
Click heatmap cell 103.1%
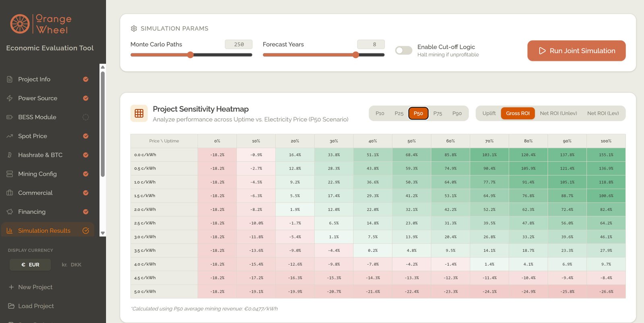[x=489, y=155]
